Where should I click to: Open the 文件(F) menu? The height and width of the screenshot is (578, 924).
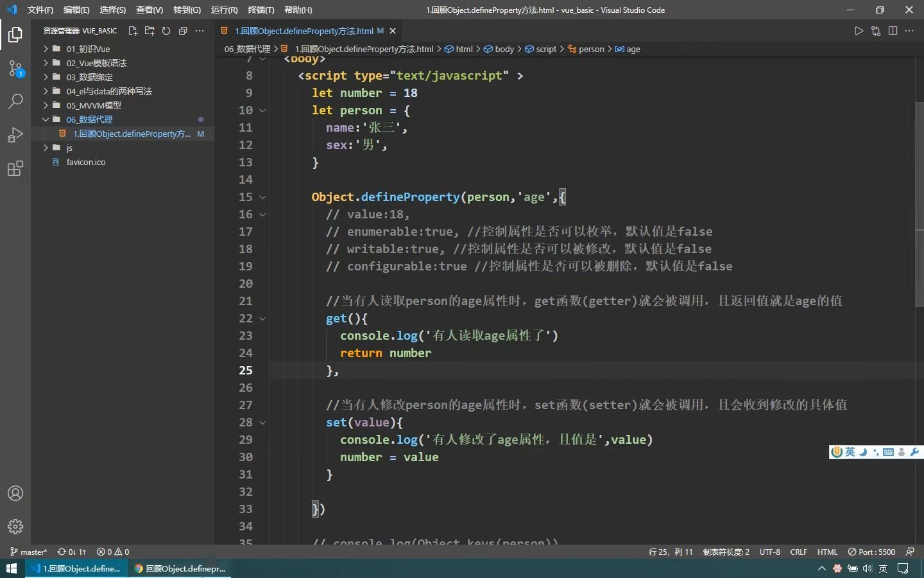[x=40, y=10]
